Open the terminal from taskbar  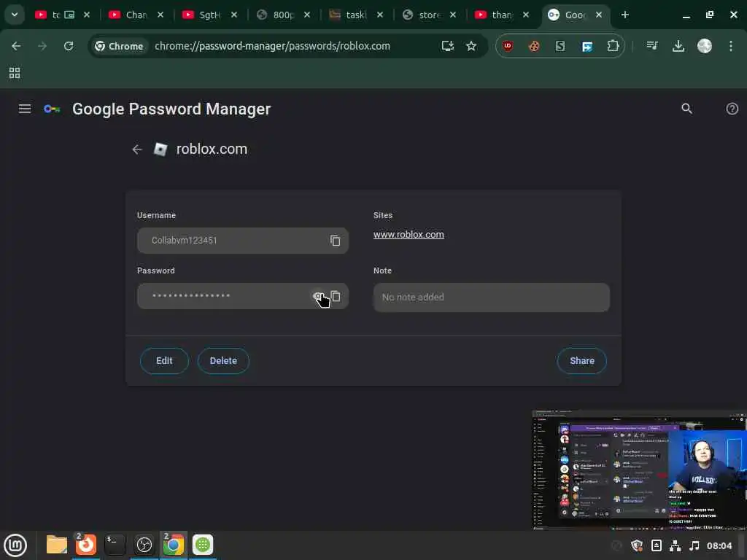click(115, 545)
